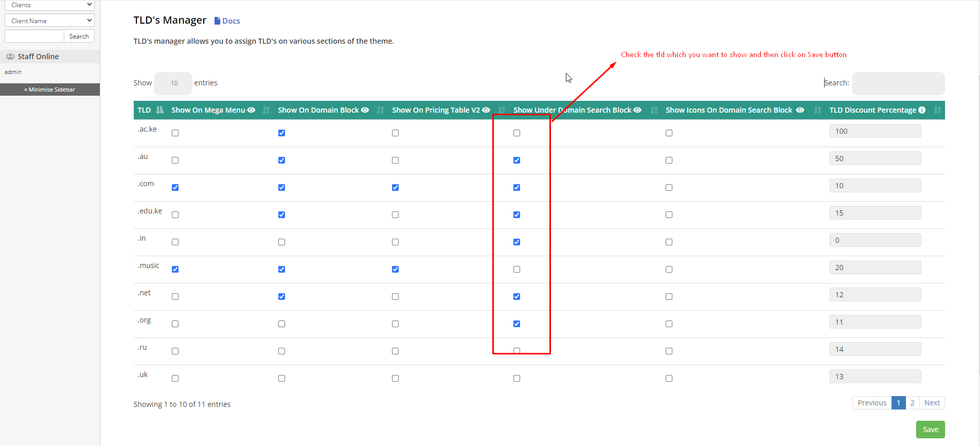Click the eye icon beside Show On Domain Block
Screen dimensions: 980x446
365,110
